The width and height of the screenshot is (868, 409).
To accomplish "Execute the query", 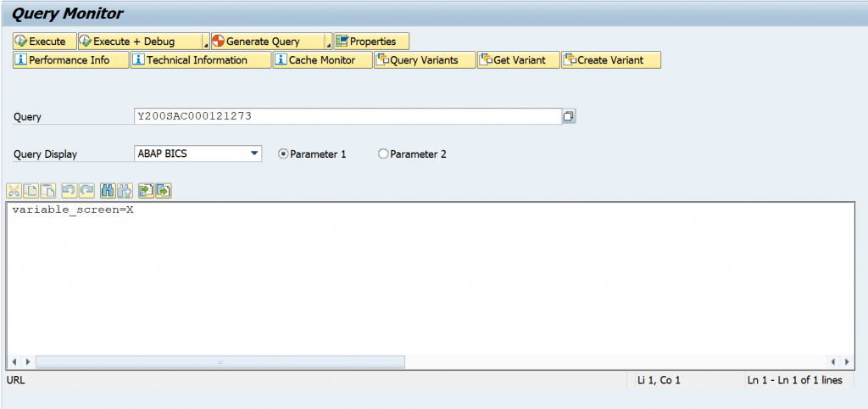I will tap(44, 42).
